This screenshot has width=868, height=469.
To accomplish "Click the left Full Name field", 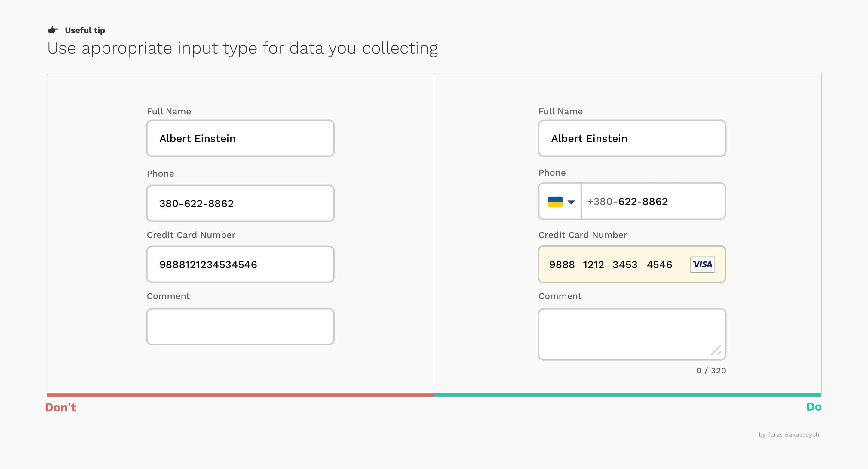I will [240, 138].
